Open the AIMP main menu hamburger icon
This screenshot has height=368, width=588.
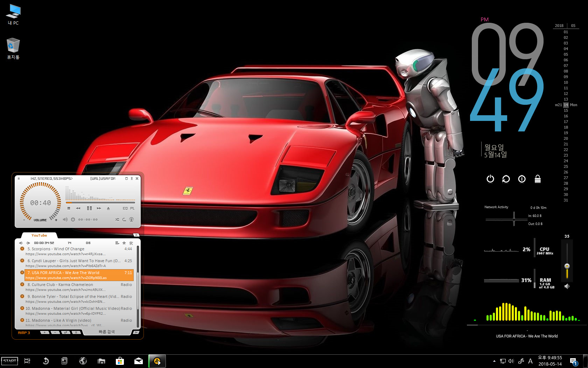coord(19,178)
